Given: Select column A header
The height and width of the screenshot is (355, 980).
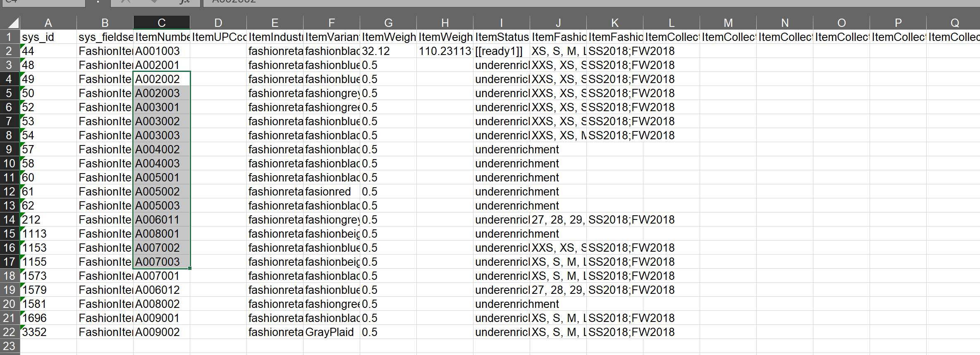Looking at the screenshot, I should 48,23.
